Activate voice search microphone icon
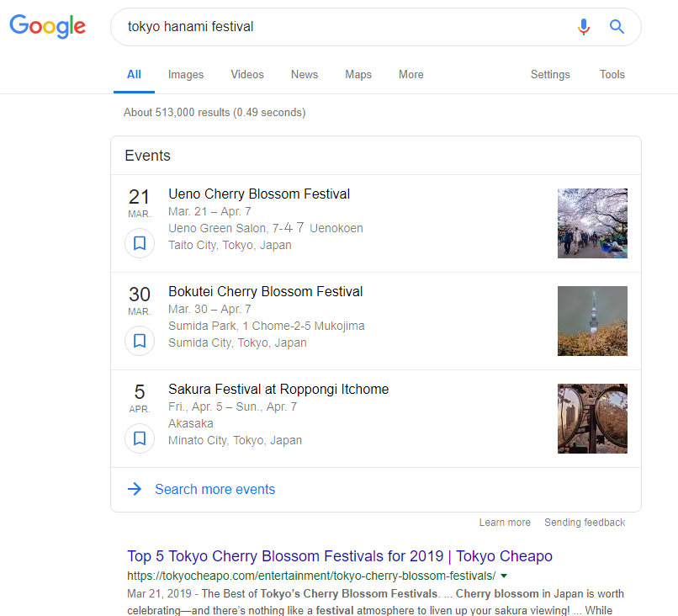Screen dimensions: 678x616 pyautogui.click(x=583, y=27)
